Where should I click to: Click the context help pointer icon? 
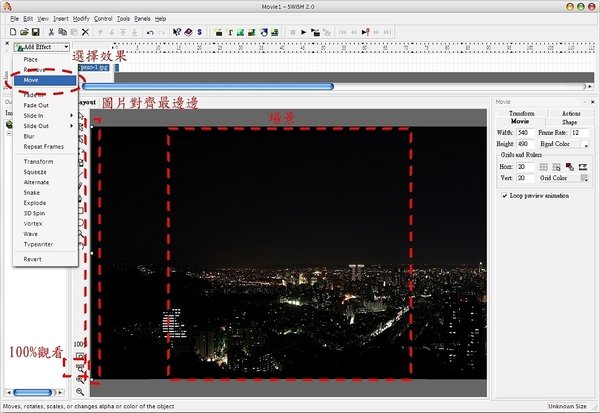176,32
